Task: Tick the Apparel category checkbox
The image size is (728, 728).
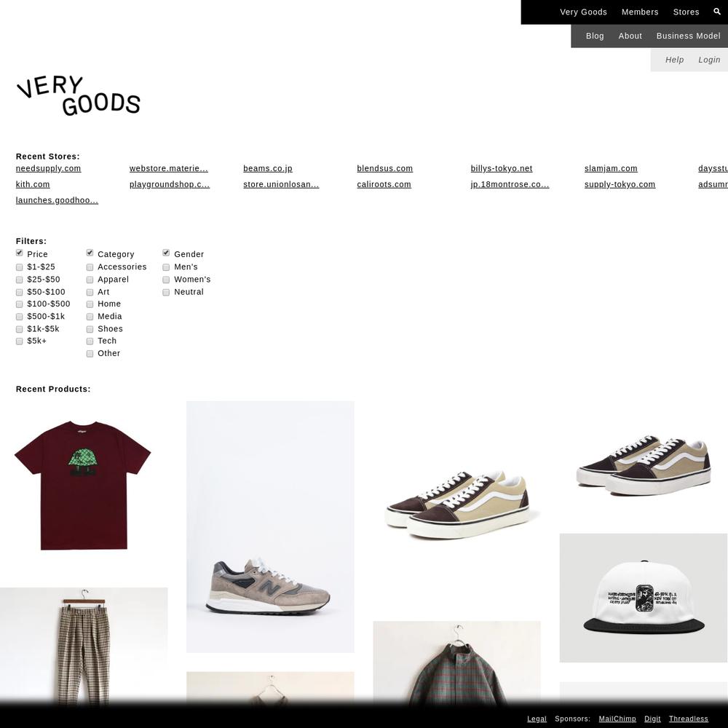Action: point(90,280)
